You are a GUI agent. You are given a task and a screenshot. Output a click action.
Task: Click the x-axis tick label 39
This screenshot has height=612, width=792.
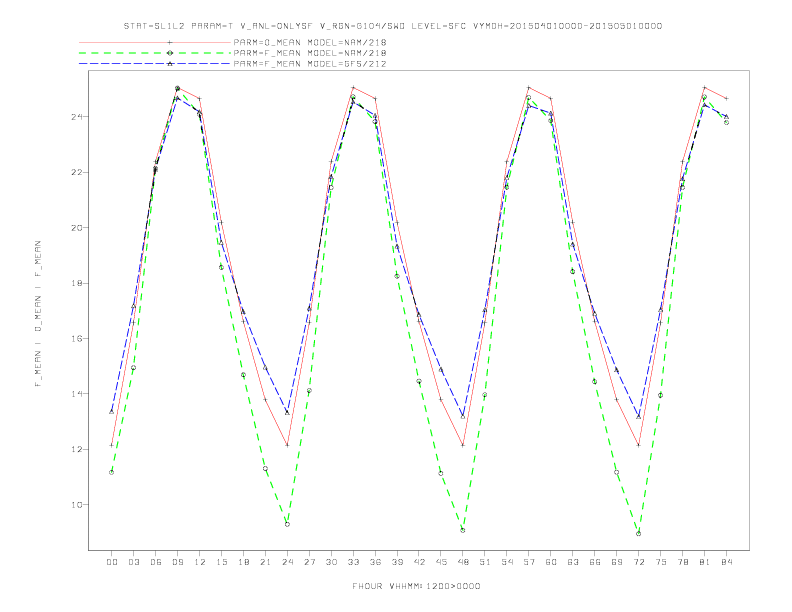pyautogui.click(x=397, y=562)
